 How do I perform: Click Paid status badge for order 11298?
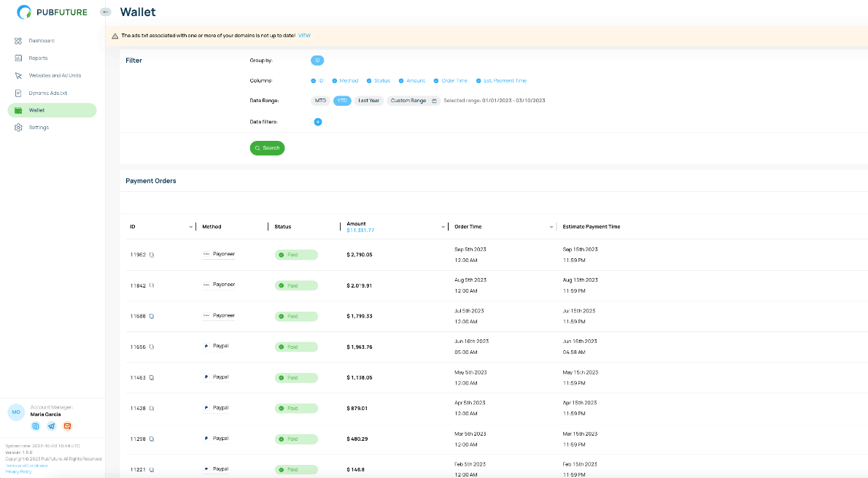296,439
